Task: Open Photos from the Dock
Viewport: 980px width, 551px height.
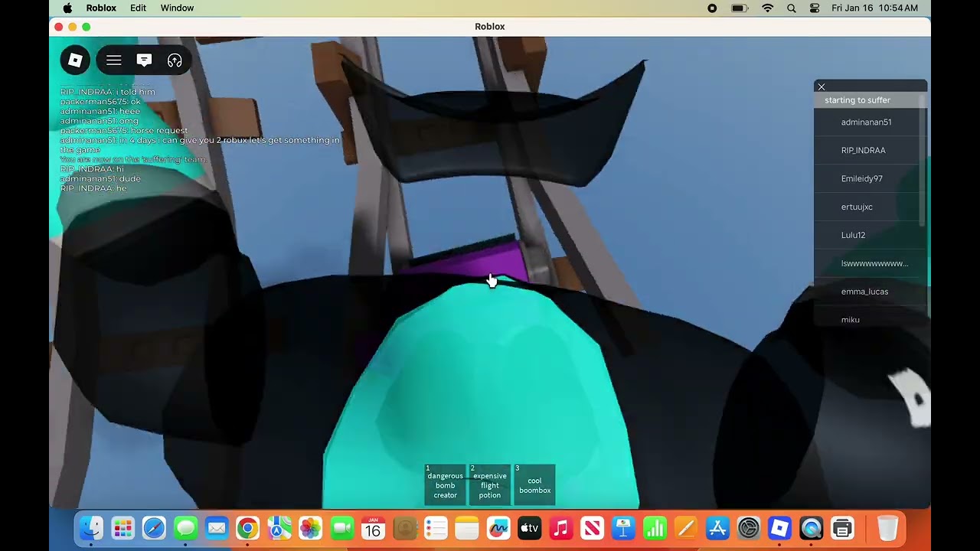Action: point(310,528)
